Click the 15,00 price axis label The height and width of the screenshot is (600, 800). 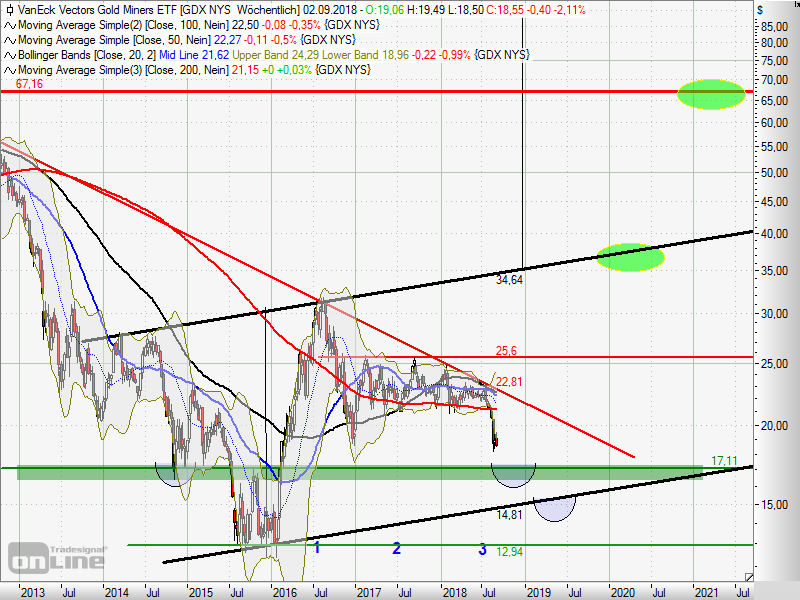click(774, 505)
